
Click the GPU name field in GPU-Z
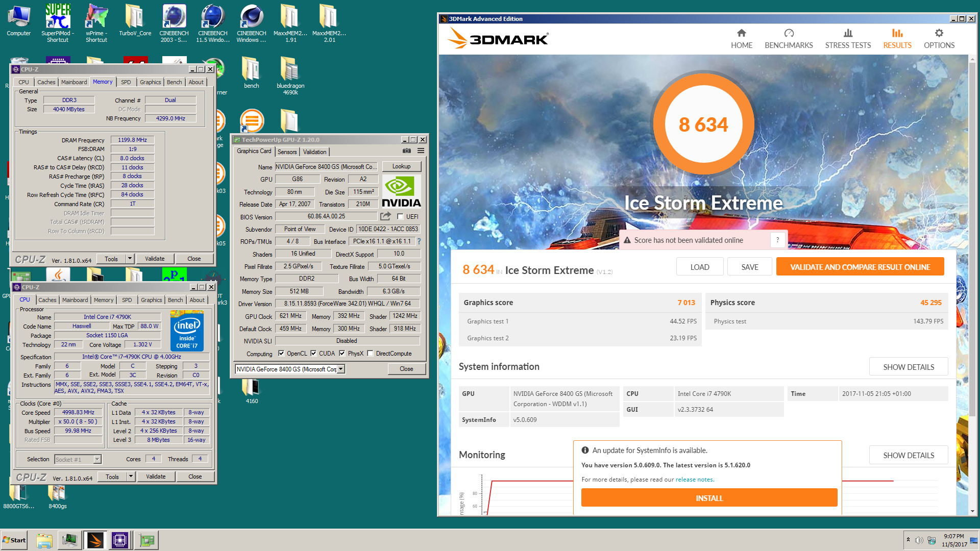(x=327, y=166)
